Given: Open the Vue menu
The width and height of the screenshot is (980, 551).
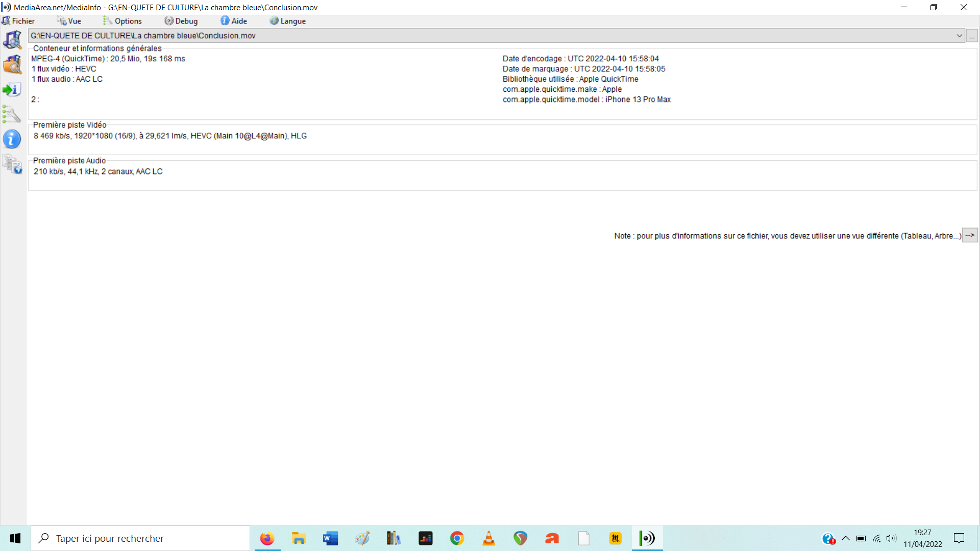Looking at the screenshot, I should pos(69,21).
